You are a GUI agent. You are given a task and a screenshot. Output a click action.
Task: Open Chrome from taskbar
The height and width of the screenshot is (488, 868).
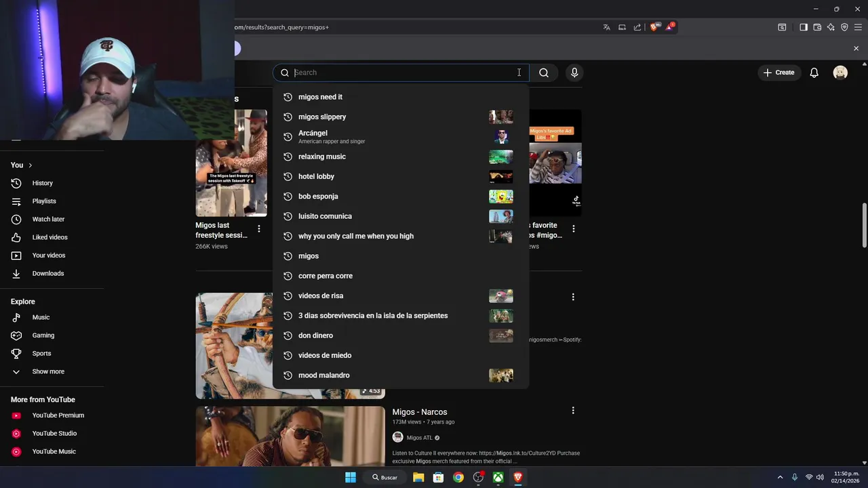point(458,477)
